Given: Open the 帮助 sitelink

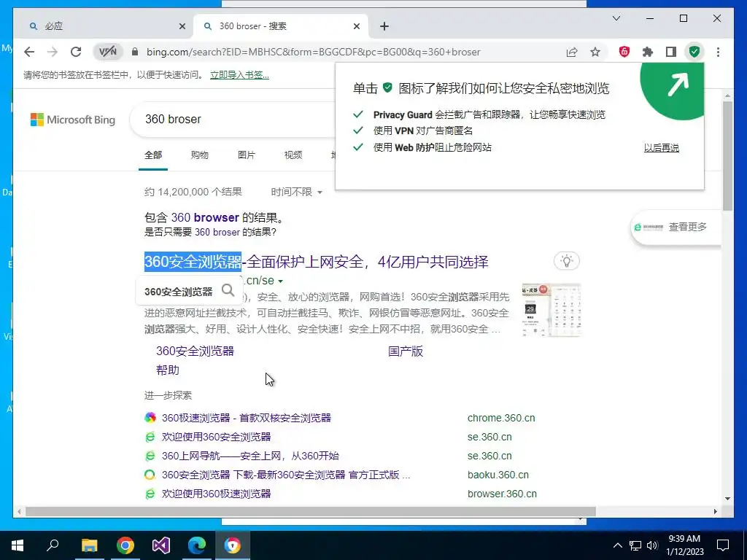Looking at the screenshot, I should (168, 370).
